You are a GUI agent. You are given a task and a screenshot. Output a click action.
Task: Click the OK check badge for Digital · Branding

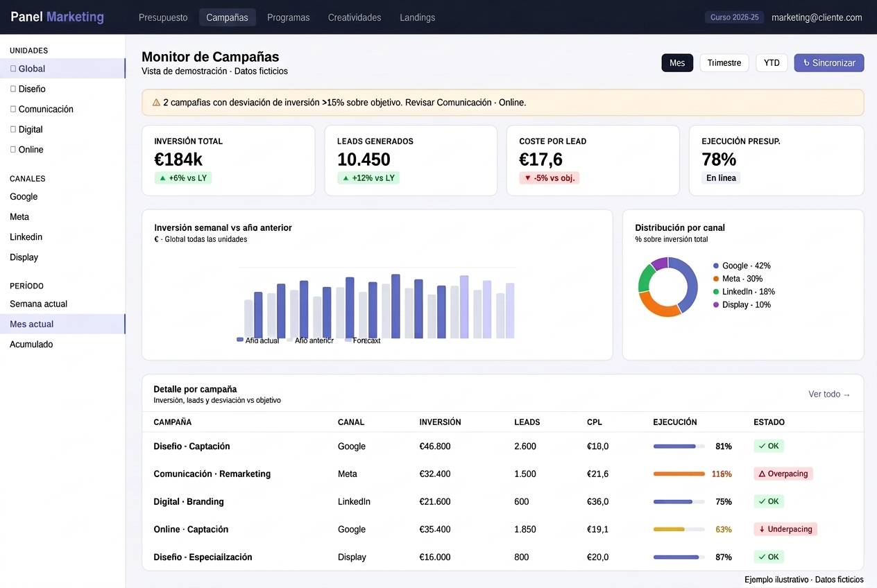click(x=769, y=501)
